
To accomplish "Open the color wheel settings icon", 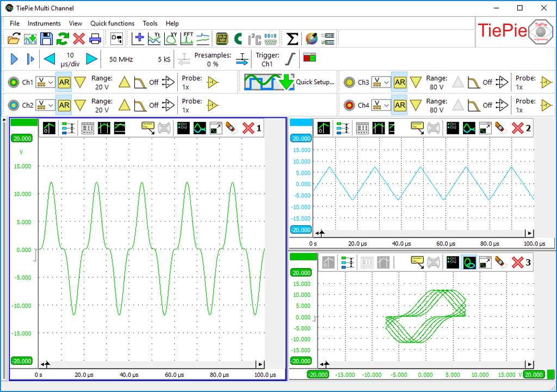I will coord(312,39).
